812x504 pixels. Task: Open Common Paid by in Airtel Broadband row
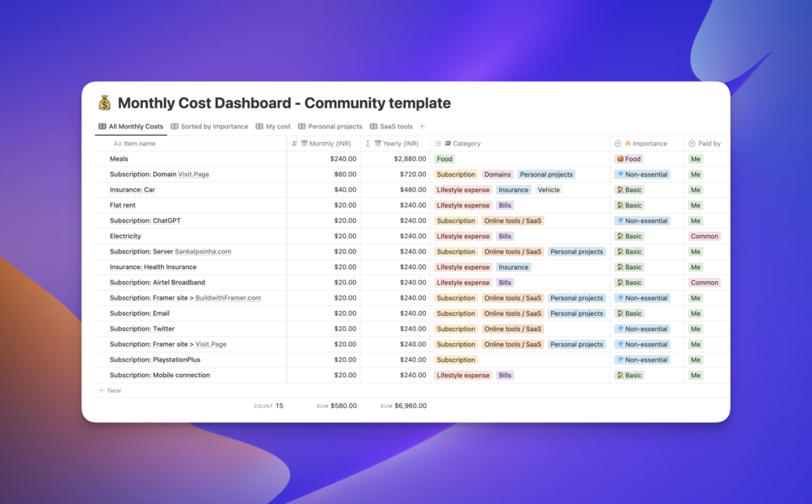(705, 283)
